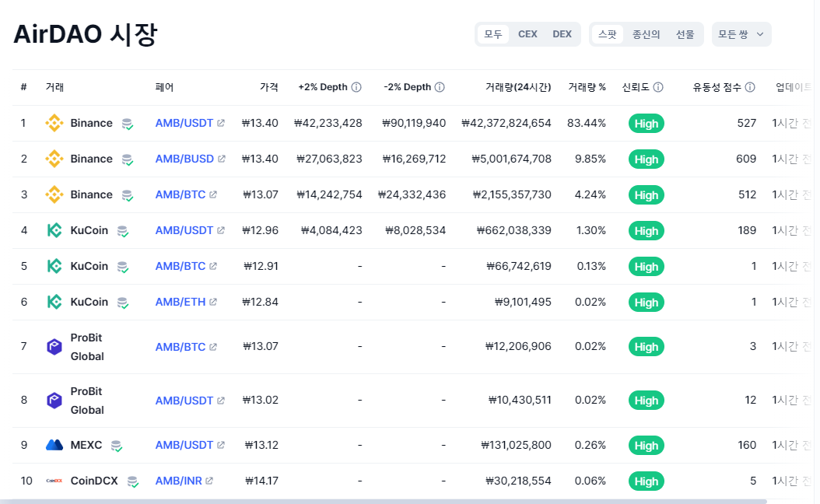Click KuCoin logo in AMB/ETH row
The height and width of the screenshot is (504, 820).
coord(54,303)
